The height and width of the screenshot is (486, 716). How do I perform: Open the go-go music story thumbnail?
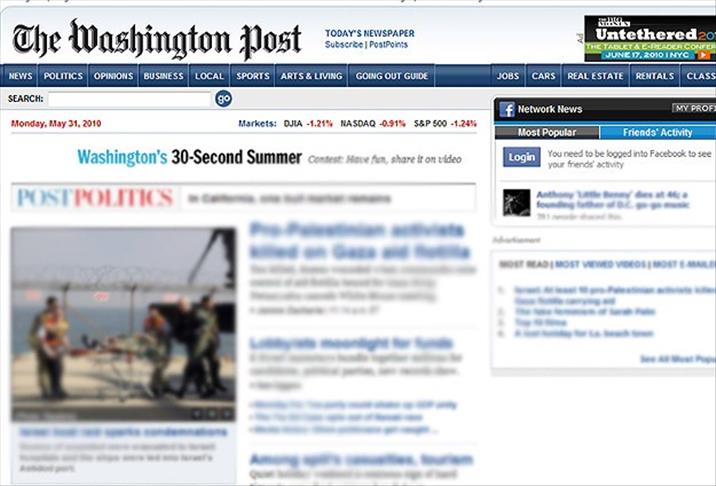pos(516,203)
